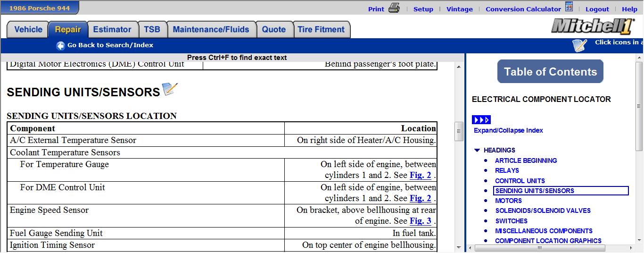644x253 pixels.
Task: Click the notepad icon beside Sending Units/Sensors heading
Action: pos(170,89)
